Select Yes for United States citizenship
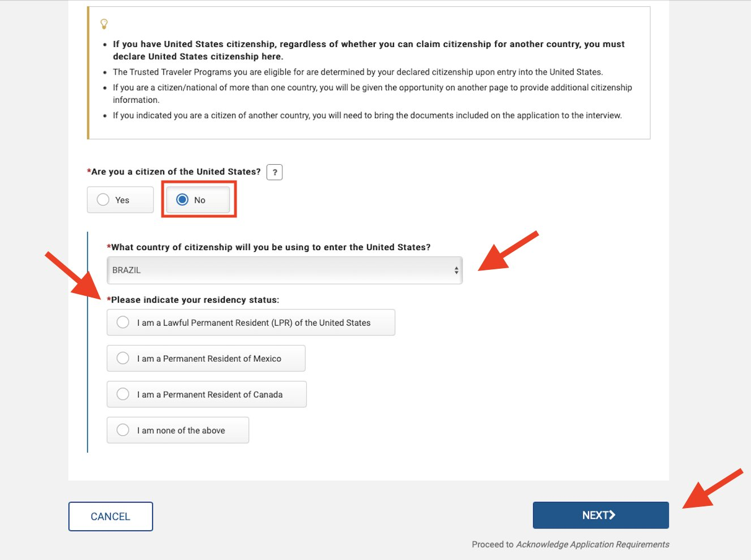Viewport: 751px width, 560px height. click(120, 200)
